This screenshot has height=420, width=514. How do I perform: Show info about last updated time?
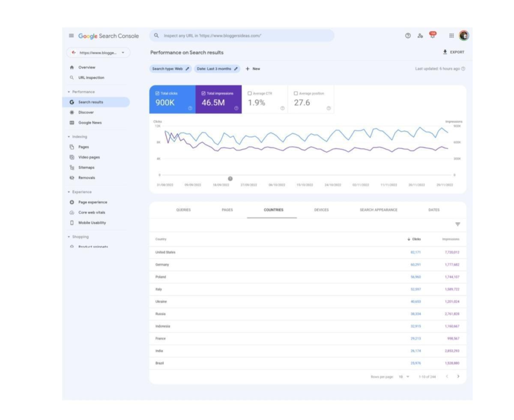click(463, 69)
